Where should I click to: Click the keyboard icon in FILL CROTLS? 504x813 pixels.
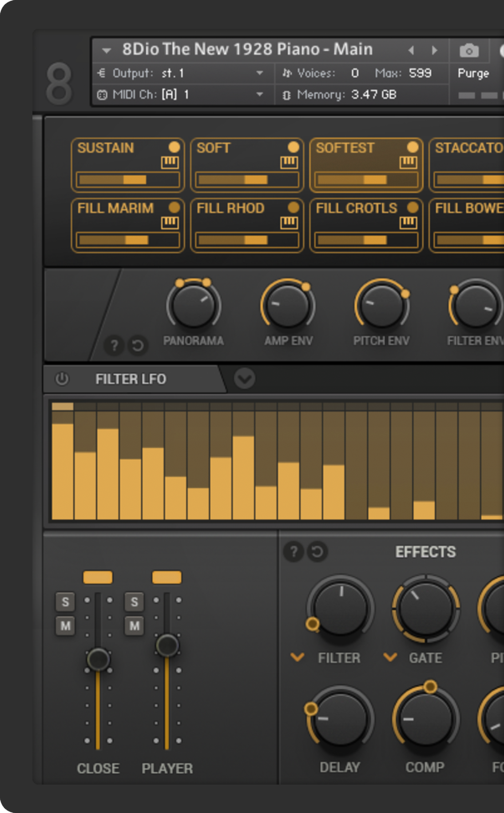[408, 223]
